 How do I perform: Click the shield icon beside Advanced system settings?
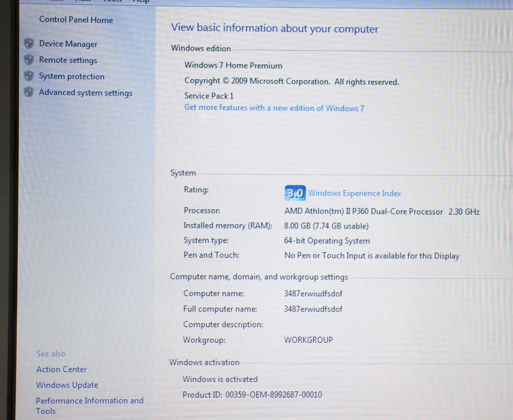[x=29, y=92]
